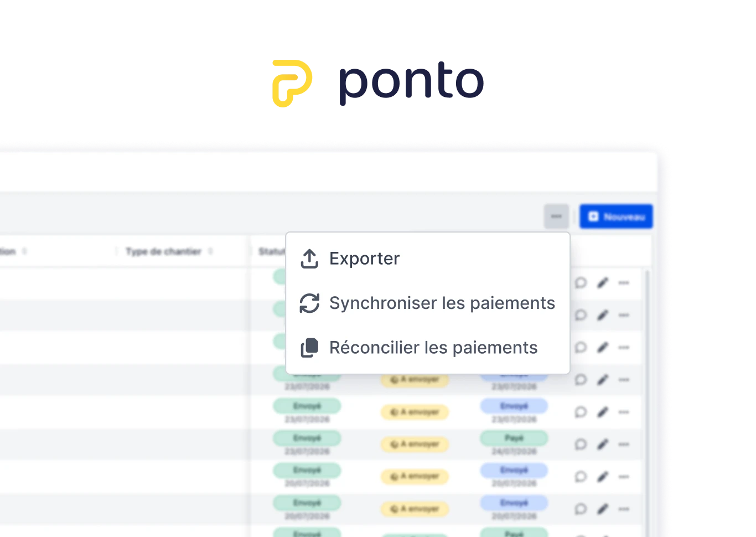Select Synchroniser les paiements menu entry
This screenshot has height=537, width=756.
[x=428, y=303]
